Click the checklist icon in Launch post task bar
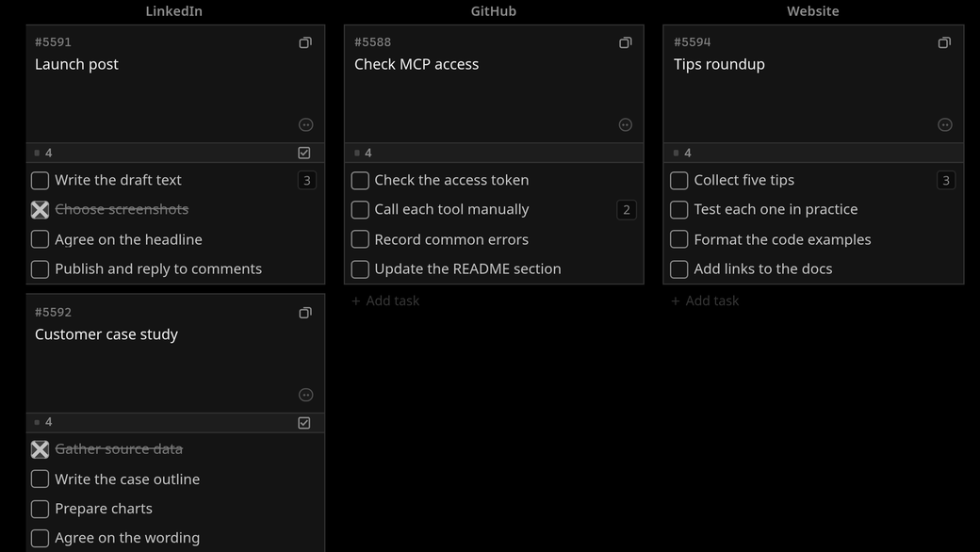The width and height of the screenshot is (980, 552). (x=304, y=153)
